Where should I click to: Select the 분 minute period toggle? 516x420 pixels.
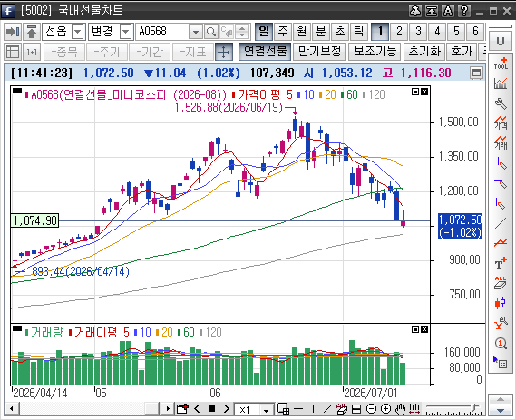coord(320,32)
